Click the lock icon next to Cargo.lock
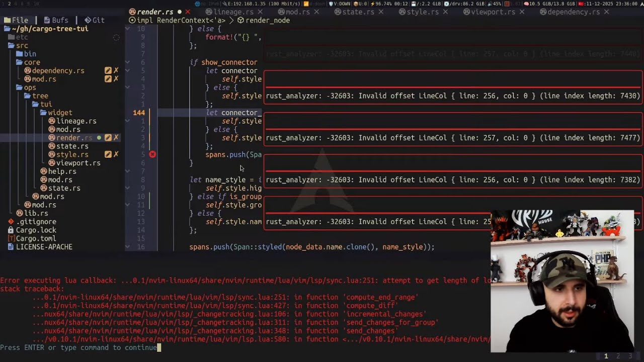 point(11,230)
